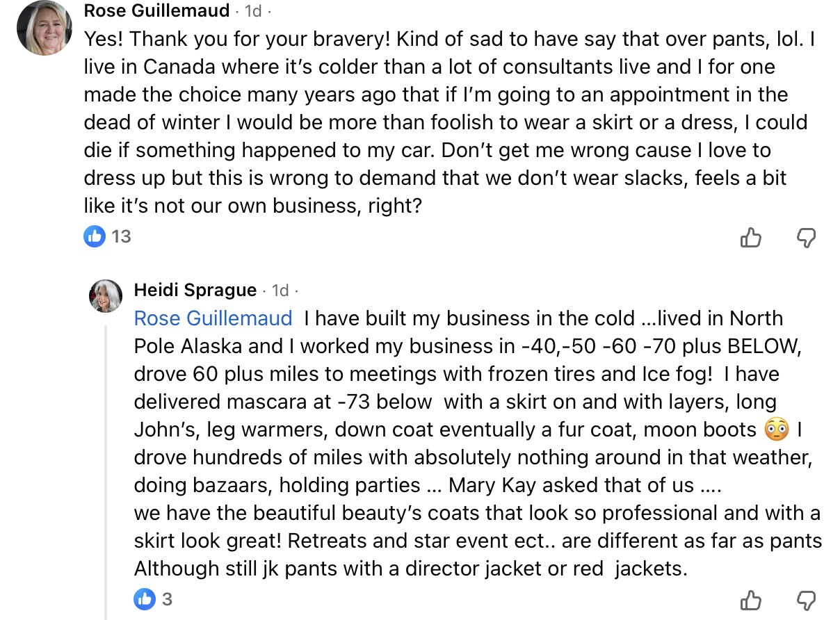Click the blue Rose Guillemaud mention in the reply
840x620 pixels.
[x=213, y=318]
